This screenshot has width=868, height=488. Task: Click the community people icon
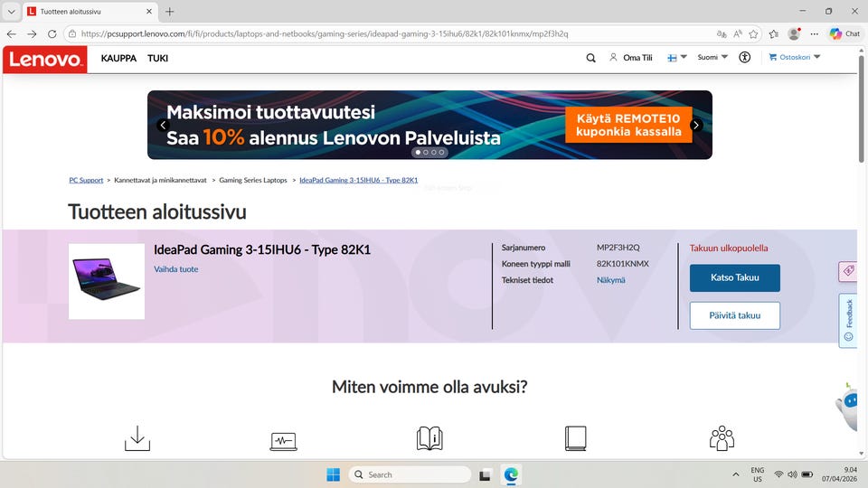pos(722,437)
